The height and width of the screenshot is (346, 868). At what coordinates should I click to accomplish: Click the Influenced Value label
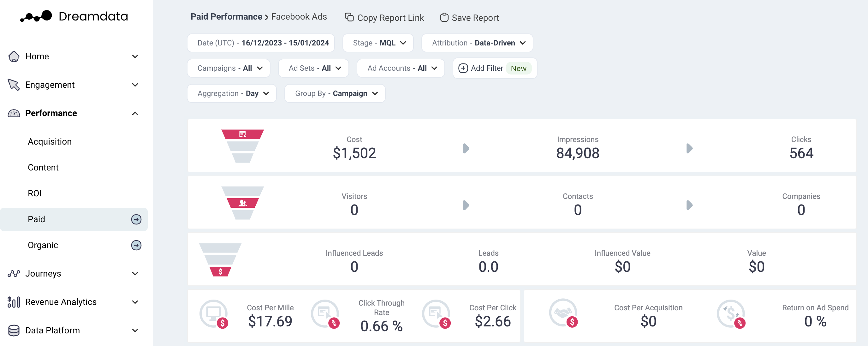(622, 253)
